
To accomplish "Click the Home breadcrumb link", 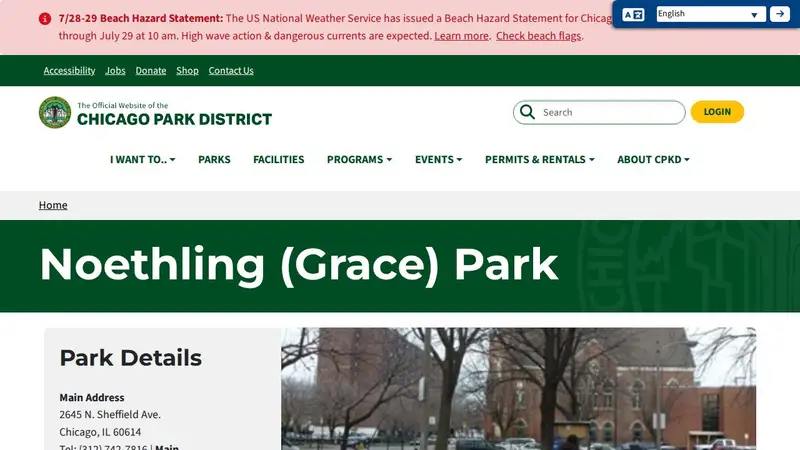I will (53, 205).
